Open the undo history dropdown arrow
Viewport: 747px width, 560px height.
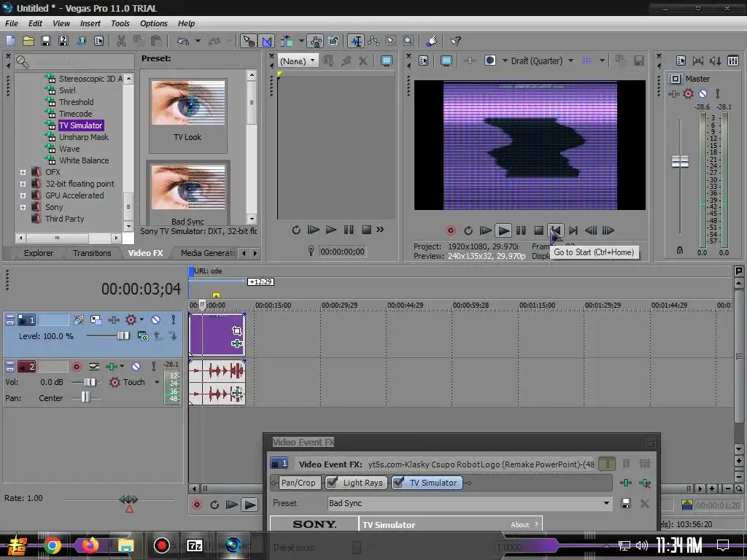click(198, 41)
